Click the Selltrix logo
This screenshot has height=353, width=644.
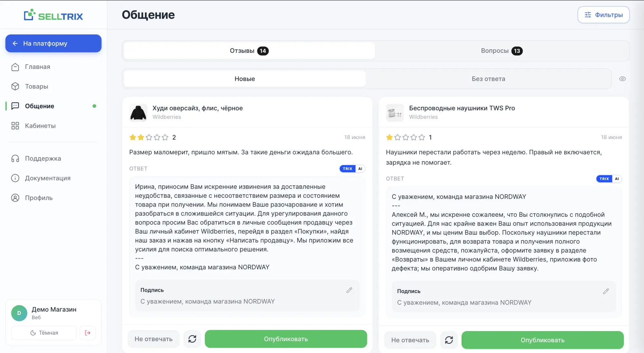53,15
